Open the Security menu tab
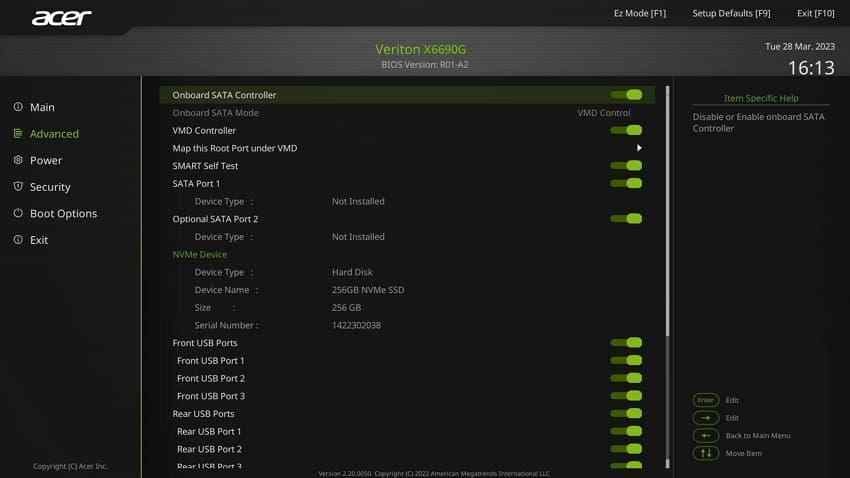 pos(50,187)
